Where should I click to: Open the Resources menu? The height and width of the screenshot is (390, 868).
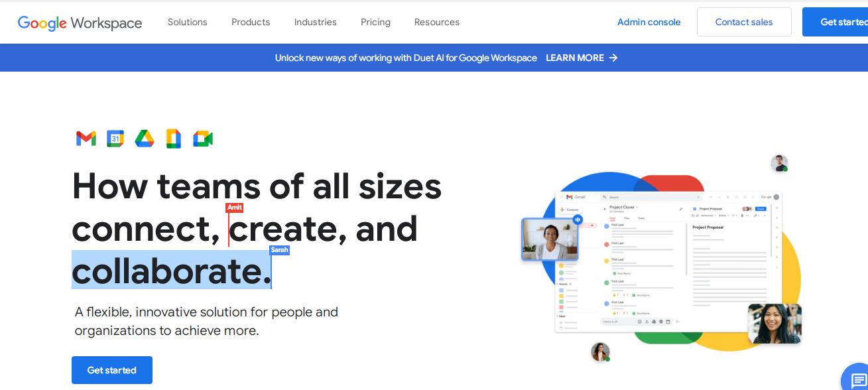tap(437, 22)
